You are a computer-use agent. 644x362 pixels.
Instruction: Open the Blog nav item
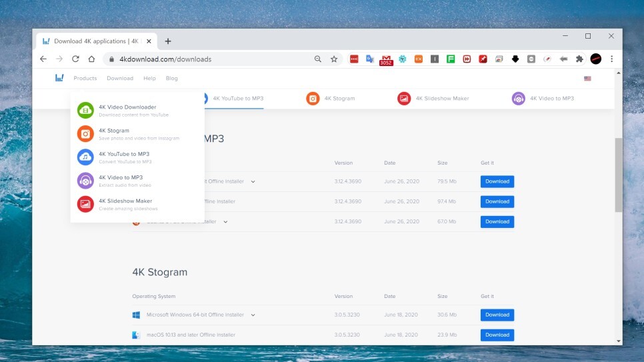coord(172,78)
